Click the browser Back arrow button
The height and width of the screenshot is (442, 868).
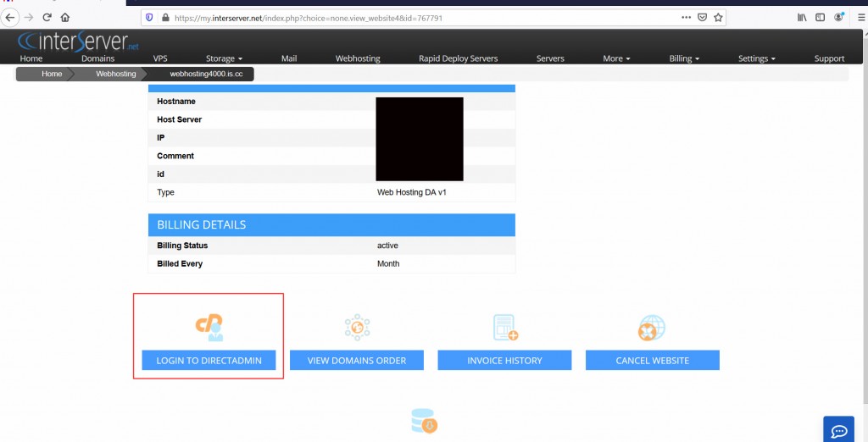point(10,18)
